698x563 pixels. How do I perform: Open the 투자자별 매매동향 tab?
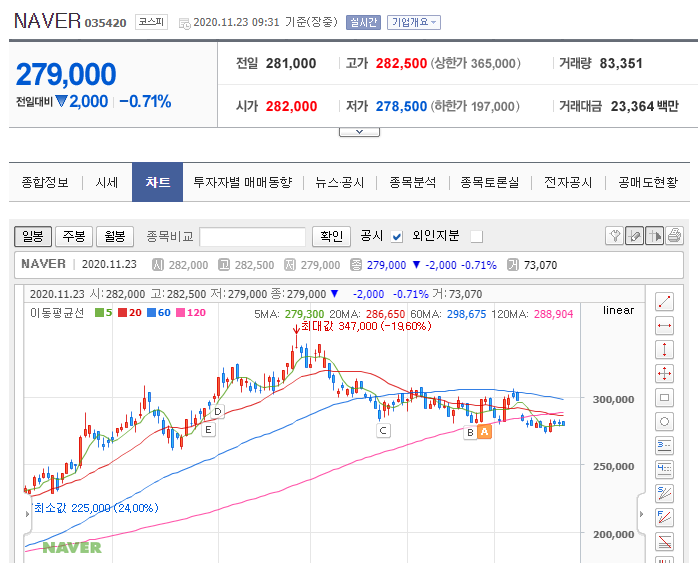(x=243, y=182)
